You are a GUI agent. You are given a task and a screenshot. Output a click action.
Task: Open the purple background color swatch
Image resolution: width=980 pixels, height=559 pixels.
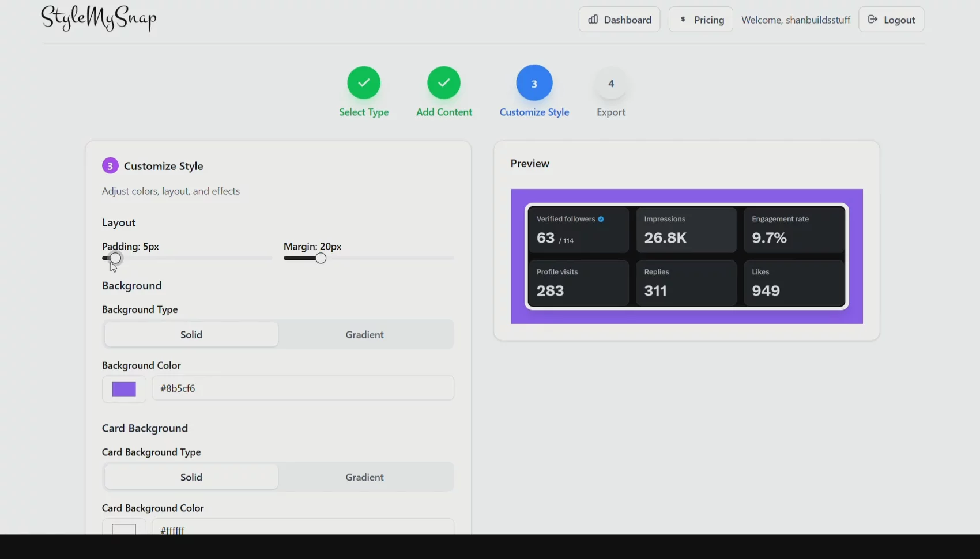click(124, 389)
